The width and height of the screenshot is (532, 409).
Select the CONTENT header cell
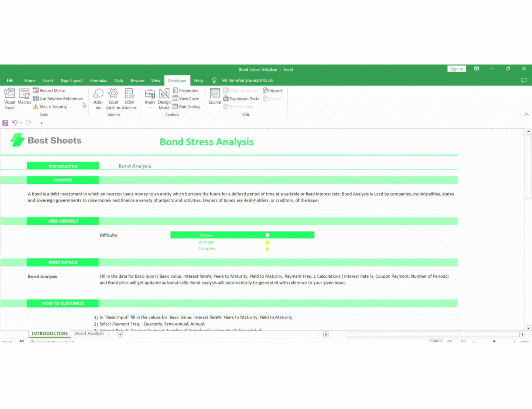pos(63,180)
